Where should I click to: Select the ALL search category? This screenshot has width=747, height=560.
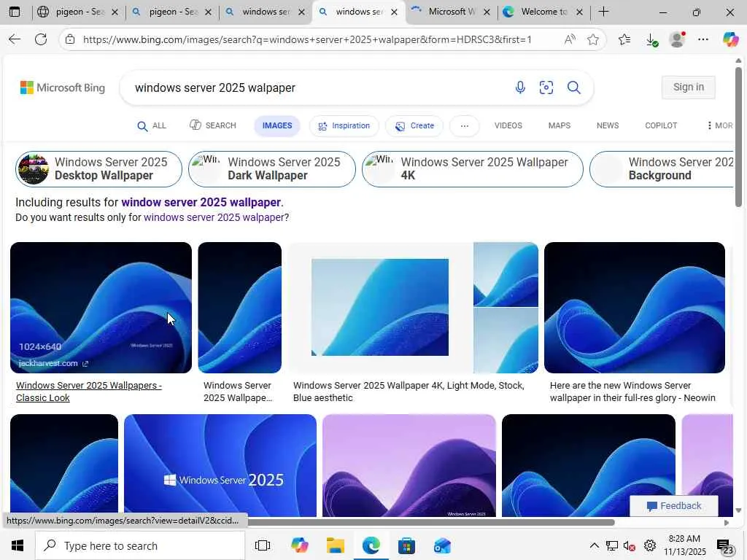(x=152, y=125)
